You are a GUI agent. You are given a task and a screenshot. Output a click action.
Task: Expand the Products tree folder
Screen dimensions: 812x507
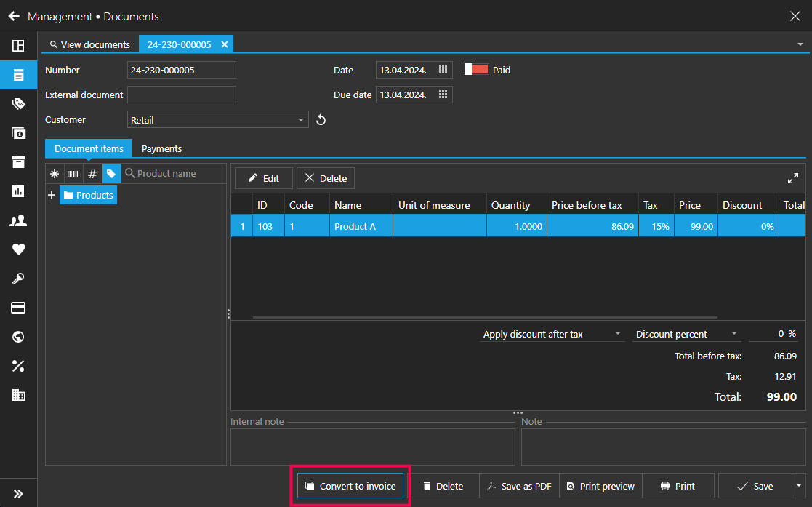(x=52, y=195)
